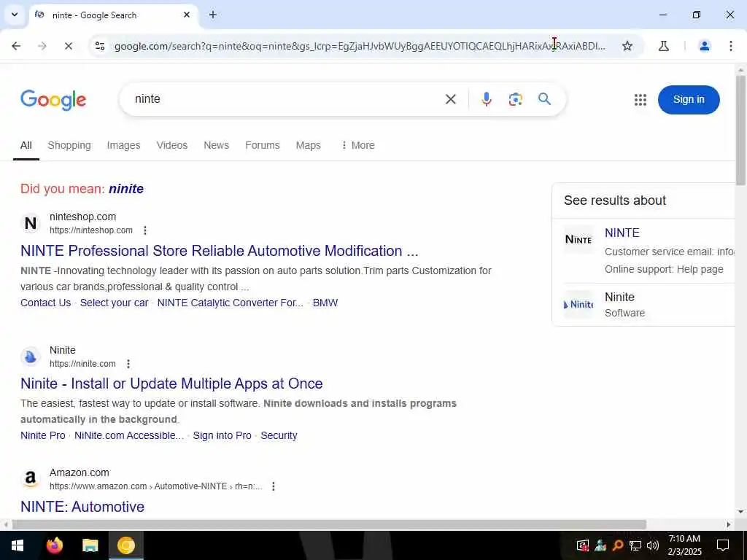Open Chrome Labs flask icon
The height and width of the screenshot is (560, 747).
pyautogui.click(x=664, y=46)
